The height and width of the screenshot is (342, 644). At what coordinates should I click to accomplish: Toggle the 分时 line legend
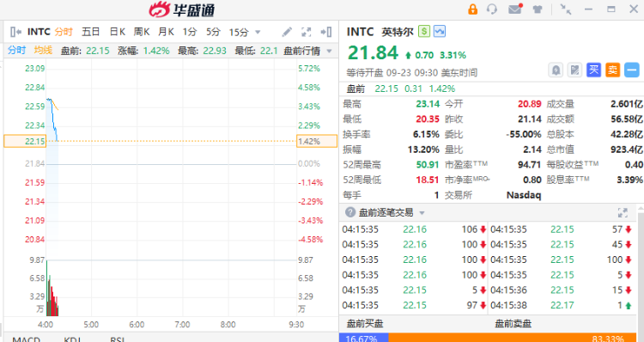pyautogui.click(x=17, y=51)
